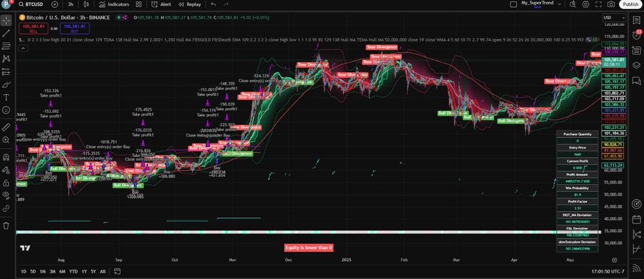Undo the last chart action
644x279 pixels.
pyautogui.click(x=213, y=5)
